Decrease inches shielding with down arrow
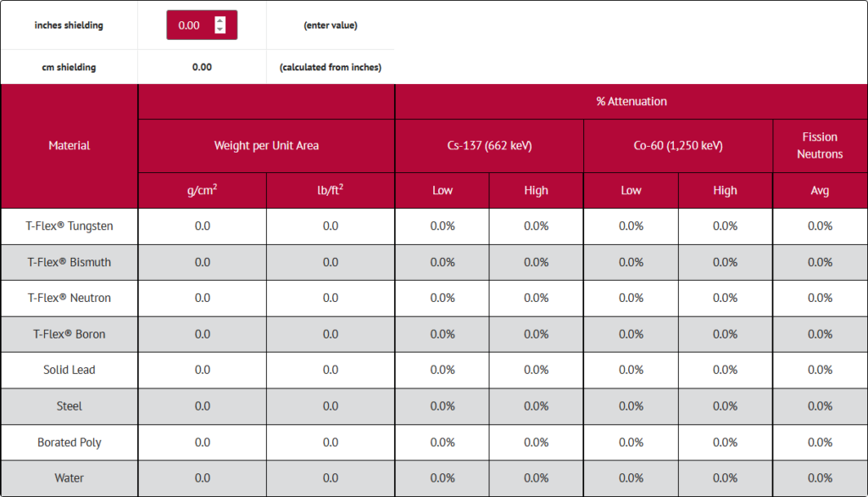This screenshot has width=868, height=497. click(x=220, y=30)
